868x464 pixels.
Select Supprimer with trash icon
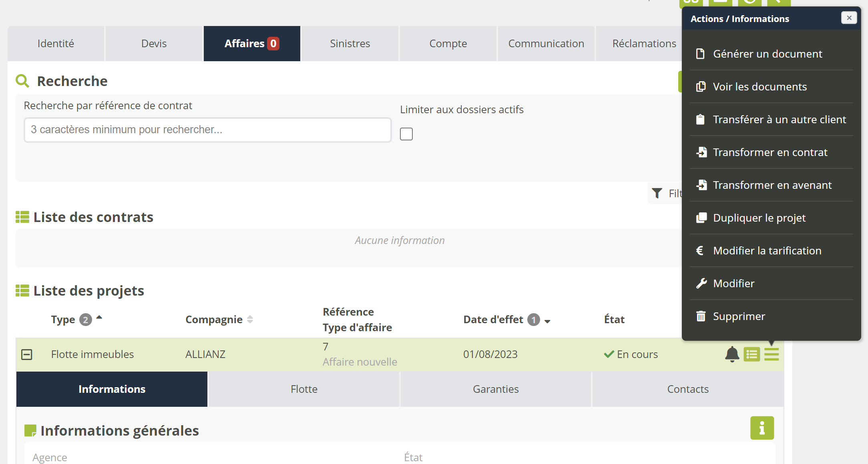click(739, 316)
